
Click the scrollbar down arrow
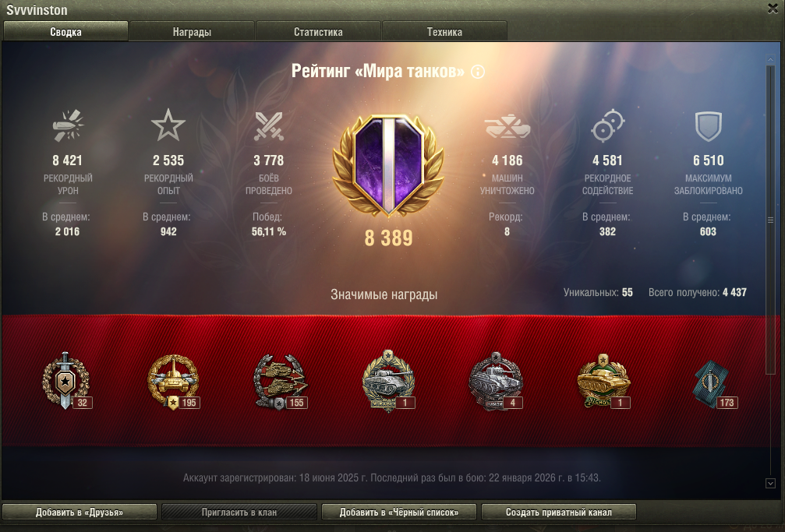coord(770,484)
